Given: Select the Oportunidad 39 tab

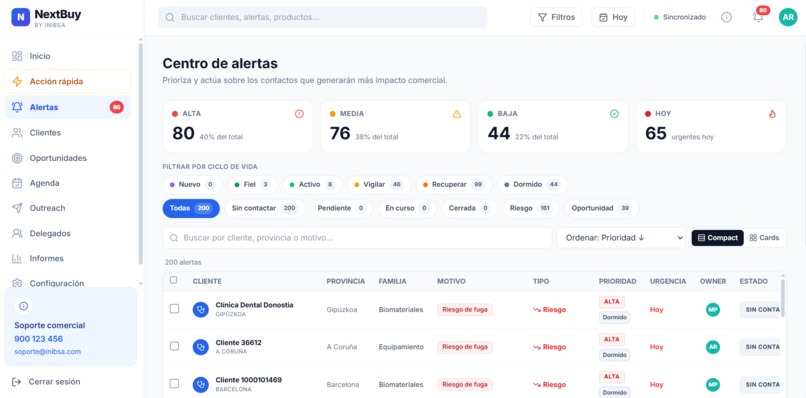Looking at the screenshot, I should coord(601,208).
